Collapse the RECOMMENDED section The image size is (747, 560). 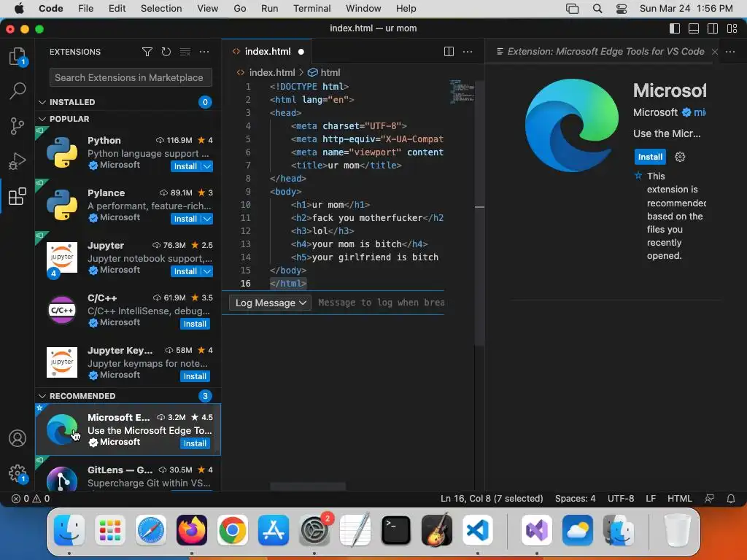click(42, 396)
